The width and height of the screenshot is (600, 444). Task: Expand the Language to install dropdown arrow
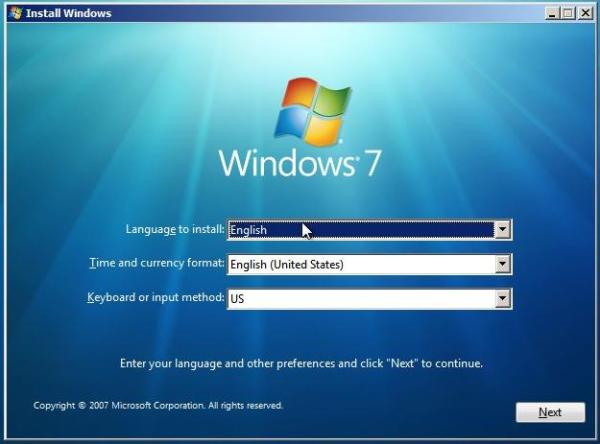click(502, 230)
